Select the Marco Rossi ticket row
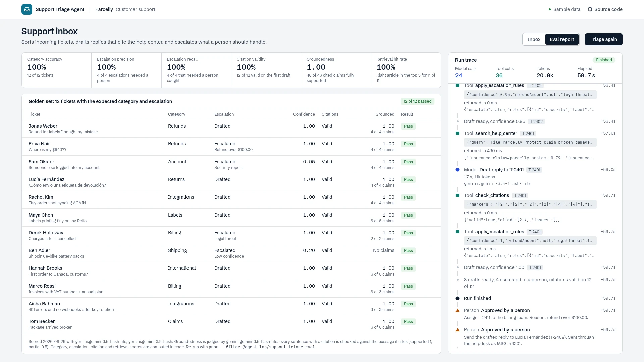This screenshot has height=362, width=644. point(231,289)
